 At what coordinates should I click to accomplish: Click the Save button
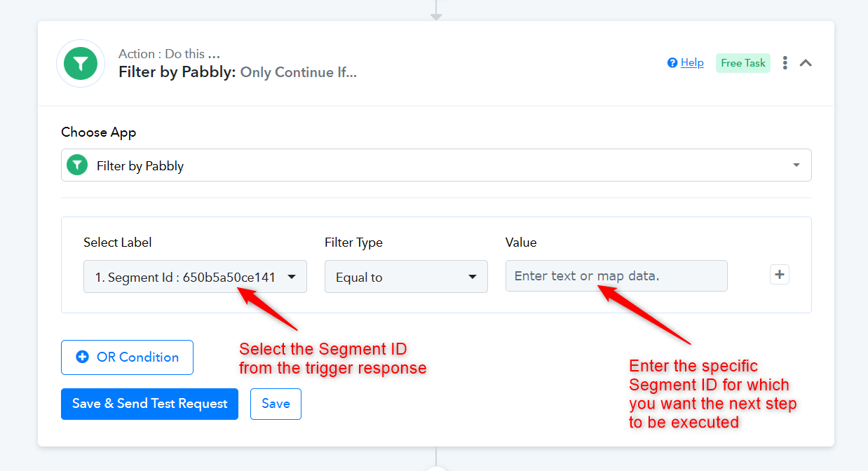click(x=276, y=404)
